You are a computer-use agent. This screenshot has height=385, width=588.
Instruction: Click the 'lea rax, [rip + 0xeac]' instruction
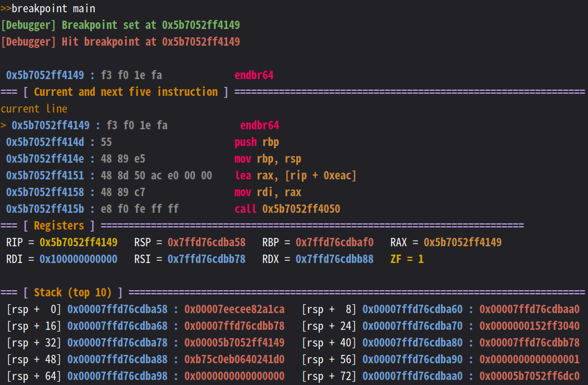(296, 176)
